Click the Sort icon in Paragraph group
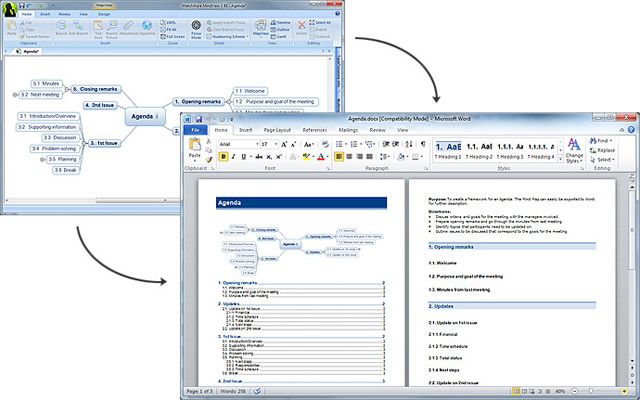The height and width of the screenshot is (400, 640). (409, 144)
